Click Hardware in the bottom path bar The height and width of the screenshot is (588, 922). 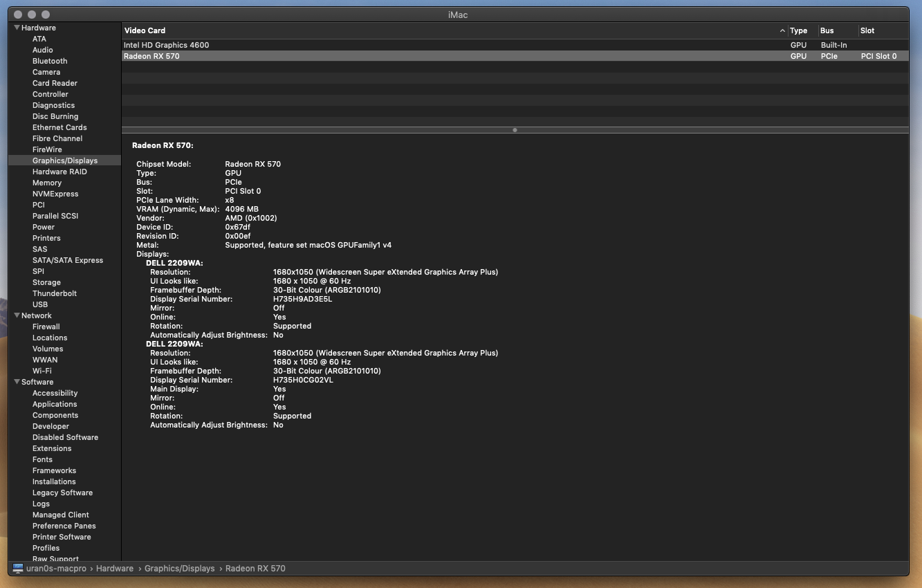pos(114,569)
